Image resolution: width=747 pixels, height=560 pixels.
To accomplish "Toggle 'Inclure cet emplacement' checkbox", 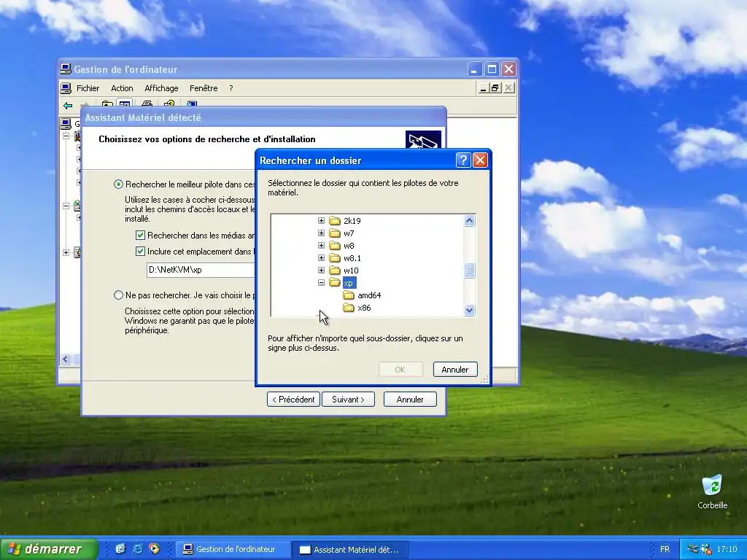I will [x=140, y=252].
